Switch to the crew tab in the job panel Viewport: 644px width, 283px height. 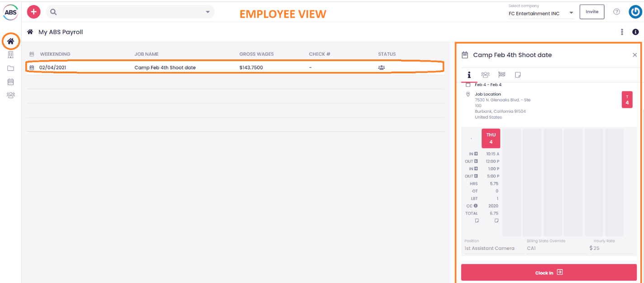pyautogui.click(x=486, y=74)
